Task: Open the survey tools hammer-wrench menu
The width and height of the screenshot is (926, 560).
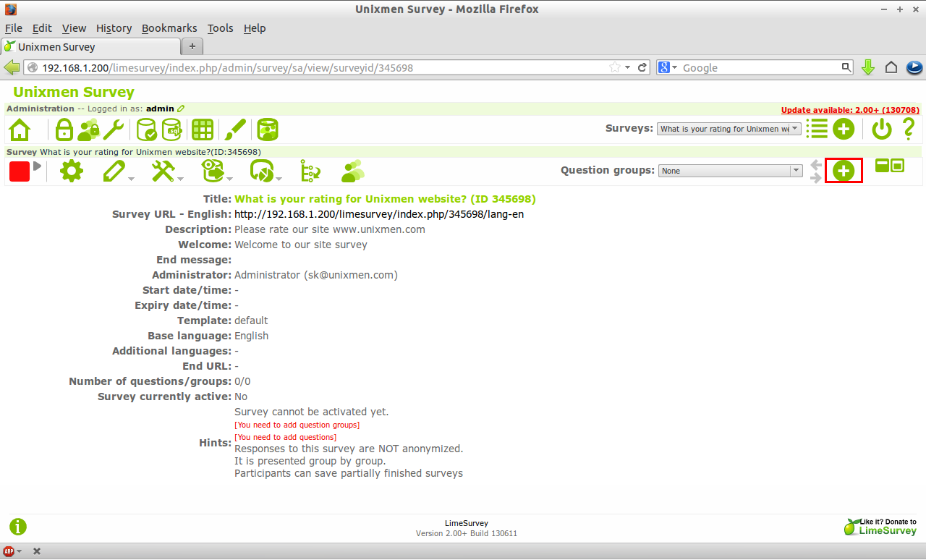Action: (163, 171)
